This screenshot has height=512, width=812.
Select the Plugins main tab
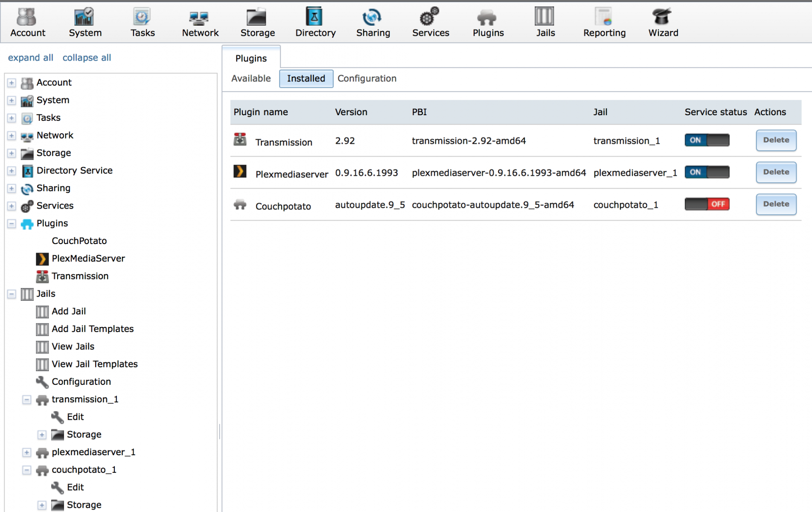pos(251,58)
